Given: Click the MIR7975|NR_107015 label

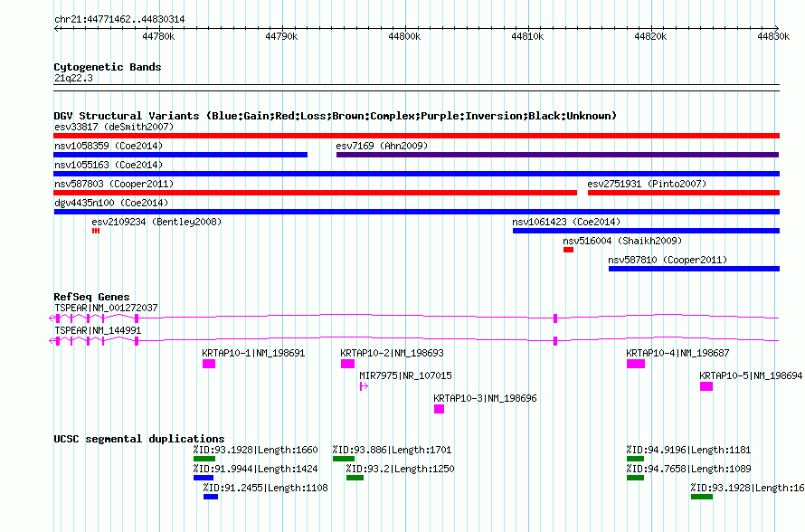Looking at the screenshot, I should click(x=405, y=375).
